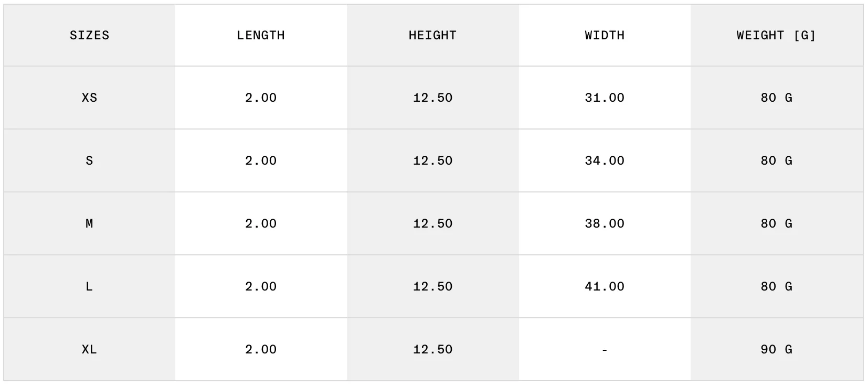The width and height of the screenshot is (868, 387).
Task: Click the 34.00 width cell
Action: coord(605,160)
